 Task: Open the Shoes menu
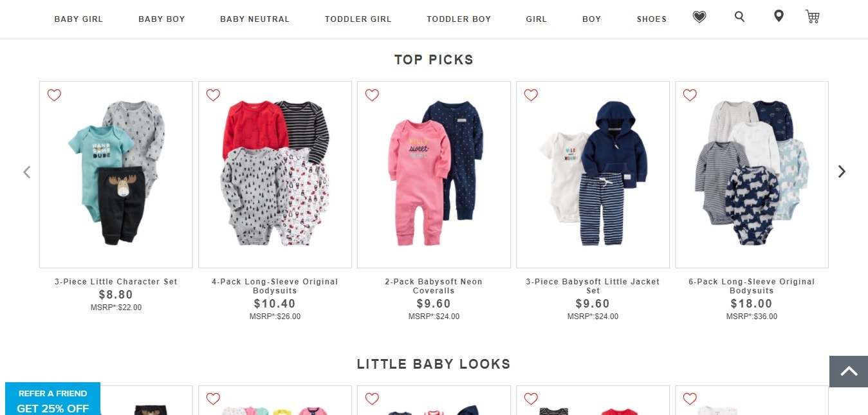click(x=652, y=19)
